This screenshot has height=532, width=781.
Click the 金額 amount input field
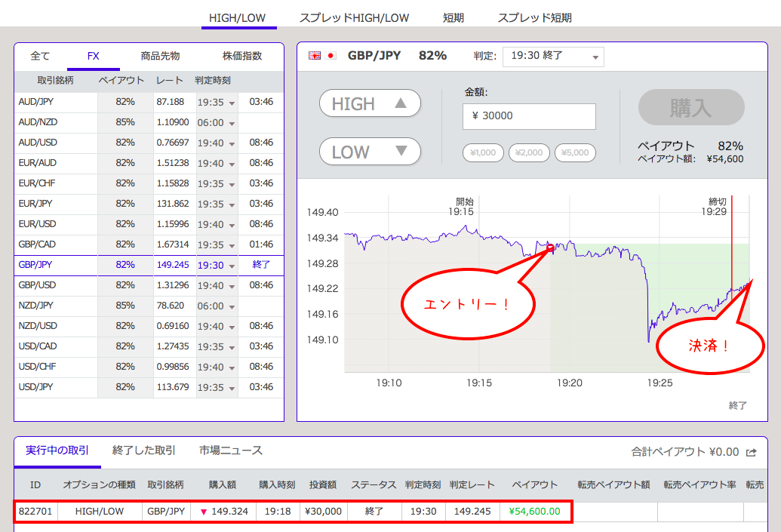[529, 116]
